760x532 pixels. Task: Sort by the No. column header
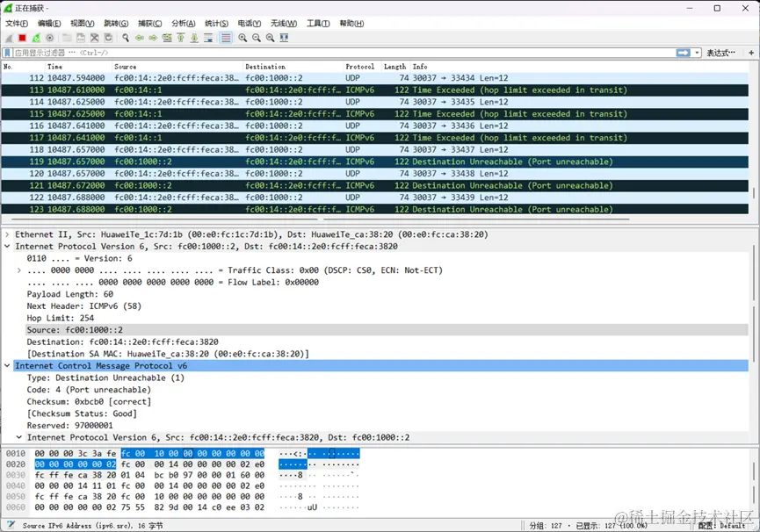tap(23, 67)
